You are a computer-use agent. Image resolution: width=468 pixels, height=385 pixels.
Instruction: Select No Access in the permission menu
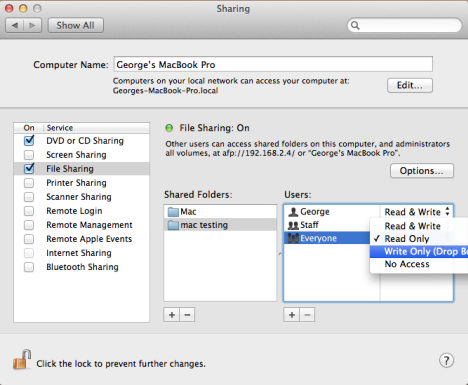(x=419, y=264)
